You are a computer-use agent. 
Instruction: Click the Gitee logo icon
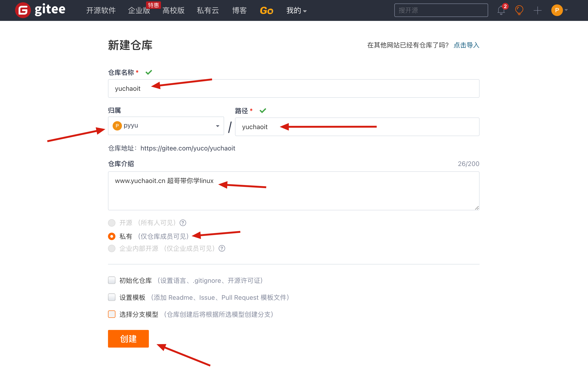point(23,10)
